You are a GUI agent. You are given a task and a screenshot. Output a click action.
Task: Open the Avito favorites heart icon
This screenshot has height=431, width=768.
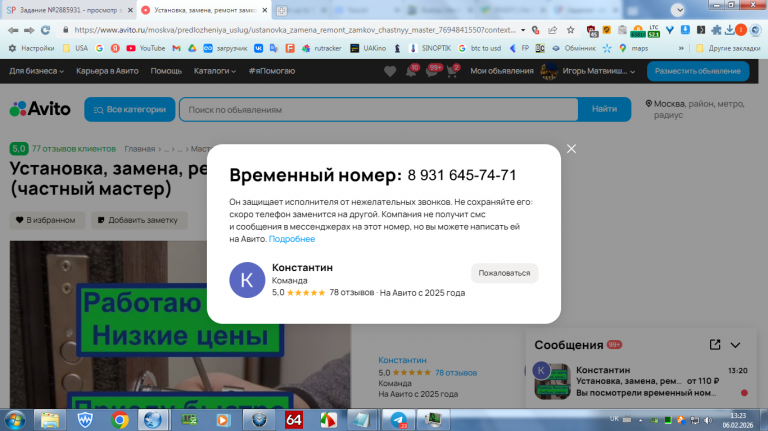(390, 72)
